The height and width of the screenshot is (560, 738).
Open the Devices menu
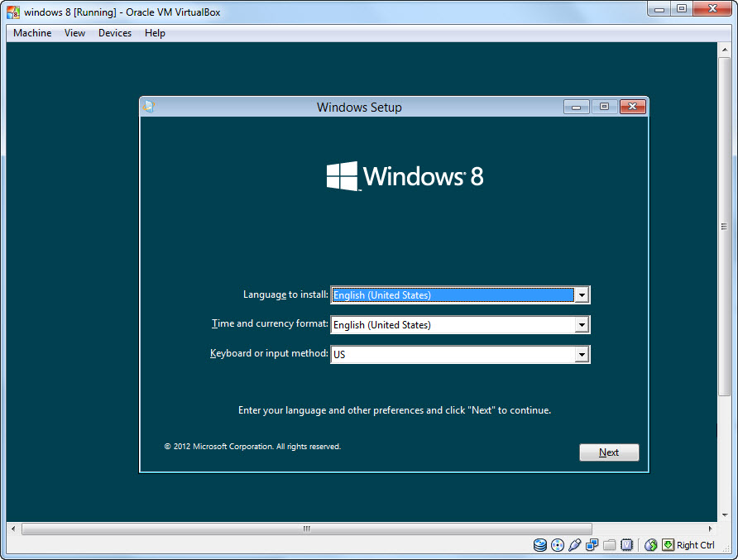point(115,33)
